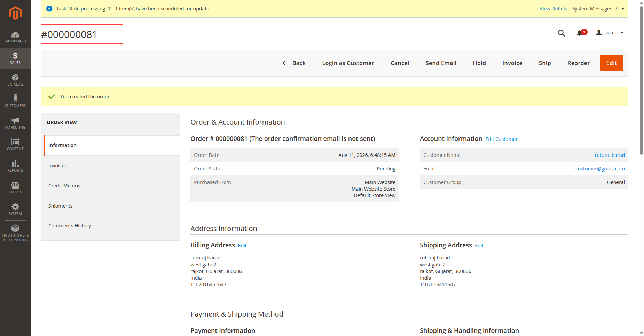Click the admin user avatar icon

[599, 33]
